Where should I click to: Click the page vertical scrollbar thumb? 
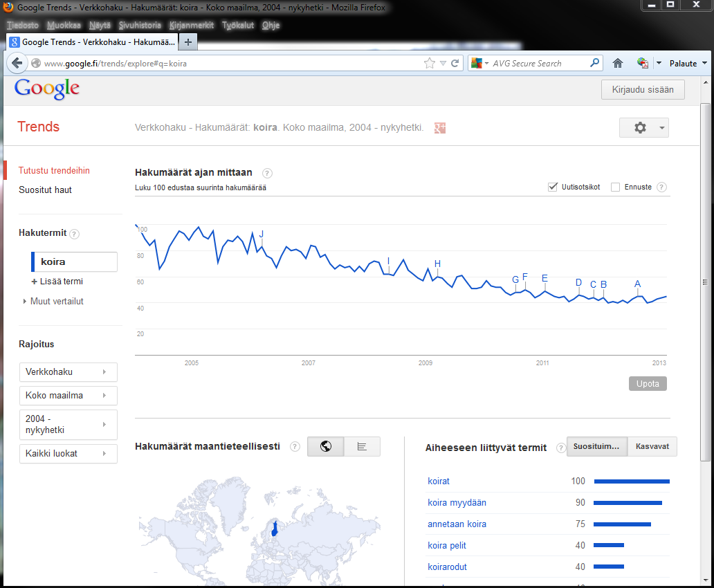[705, 282]
